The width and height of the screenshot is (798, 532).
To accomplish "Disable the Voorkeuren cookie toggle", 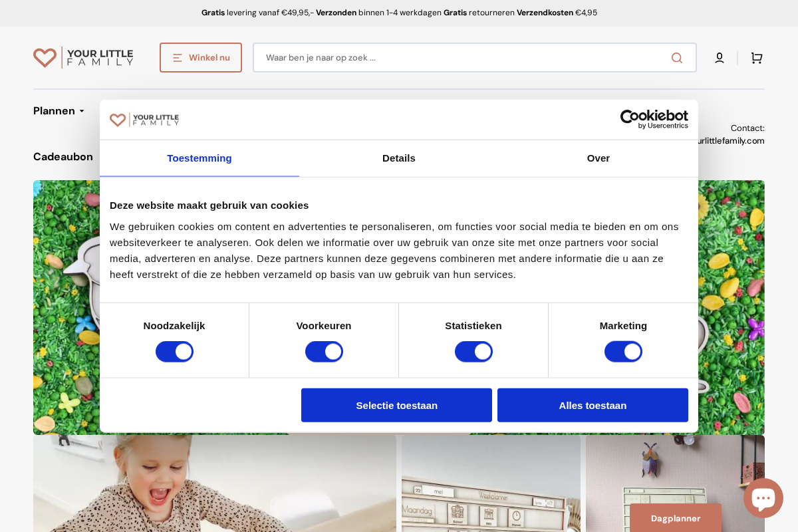I will [x=324, y=351].
